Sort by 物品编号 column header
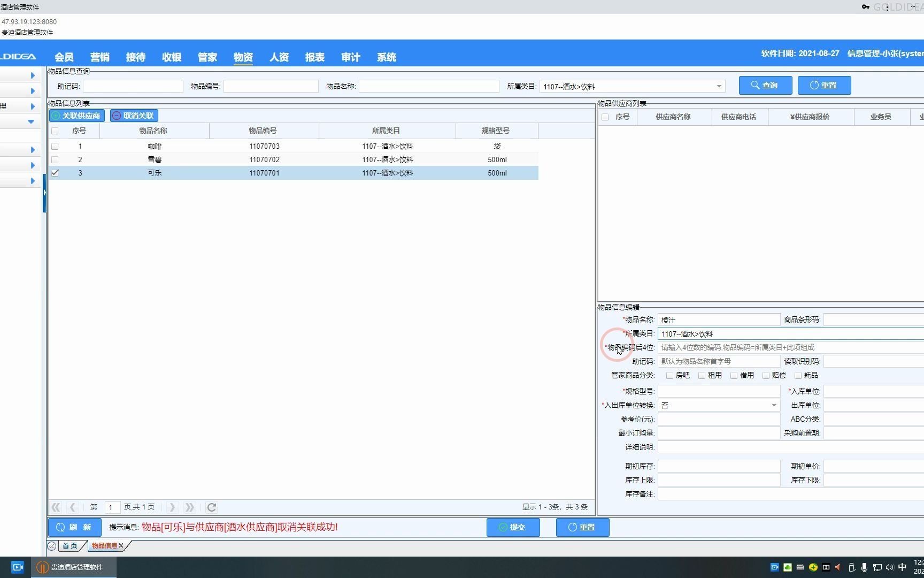924x578 pixels. coord(264,131)
